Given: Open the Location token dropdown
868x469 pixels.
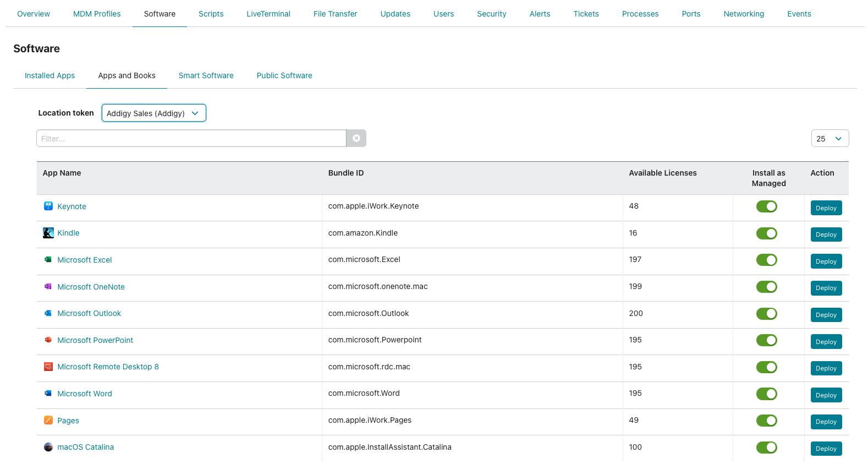Looking at the screenshot, I should pyautogui.click(x=154, y=113).
